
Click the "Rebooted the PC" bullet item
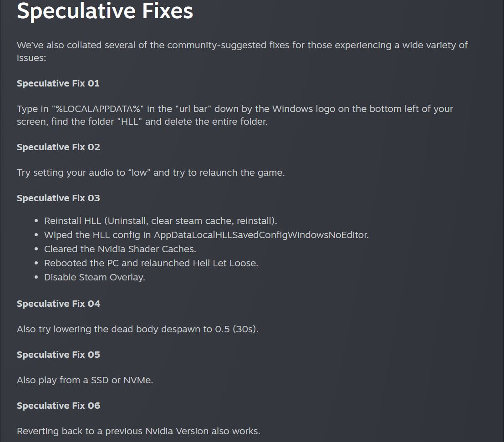(151, 263)
